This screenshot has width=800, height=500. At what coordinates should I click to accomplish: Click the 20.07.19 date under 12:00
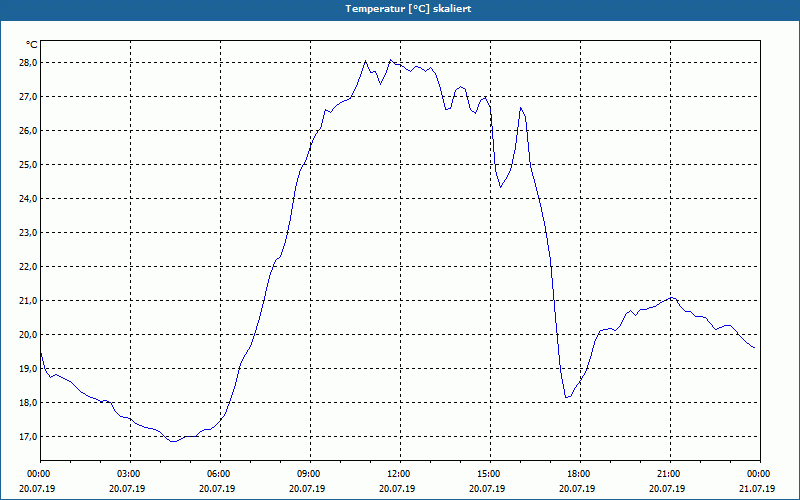[x=397, y=488]
